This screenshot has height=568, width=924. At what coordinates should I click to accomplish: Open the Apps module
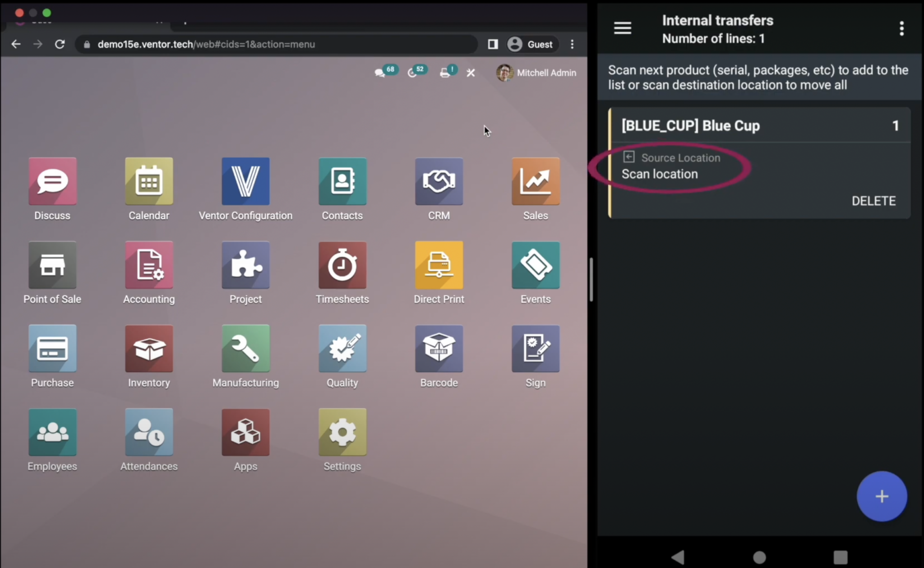[x=245, y=432]
